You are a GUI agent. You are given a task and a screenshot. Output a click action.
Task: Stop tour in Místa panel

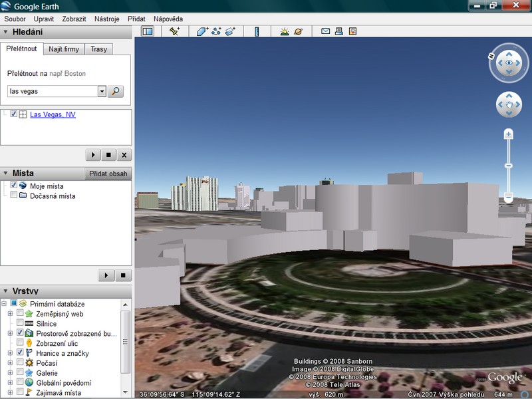pos(123,275)
